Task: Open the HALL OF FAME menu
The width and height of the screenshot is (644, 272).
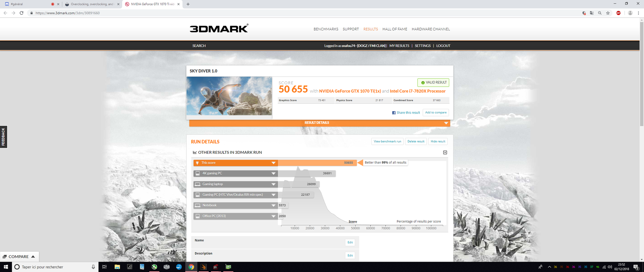Action: tap(395, 29)
